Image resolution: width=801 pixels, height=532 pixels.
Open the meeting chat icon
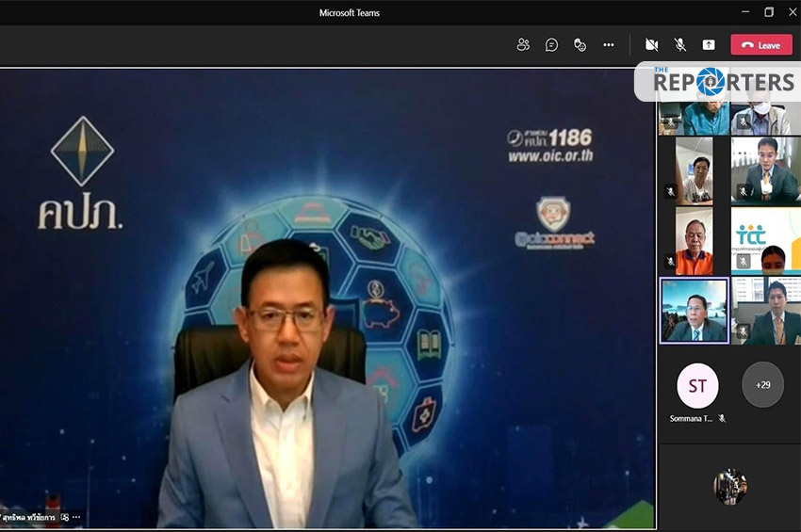(x=551, y=45)
